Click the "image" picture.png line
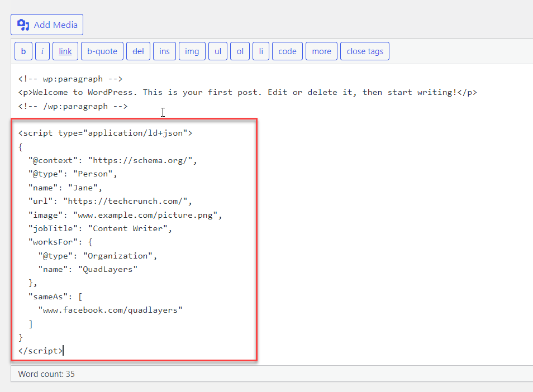 tap(125, 216)
